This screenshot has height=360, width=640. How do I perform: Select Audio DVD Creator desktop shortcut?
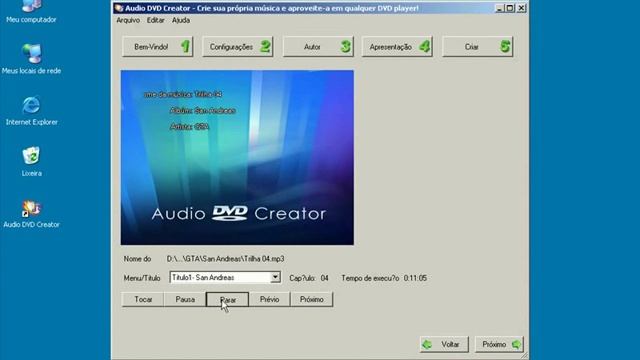(x=31, y=214)
